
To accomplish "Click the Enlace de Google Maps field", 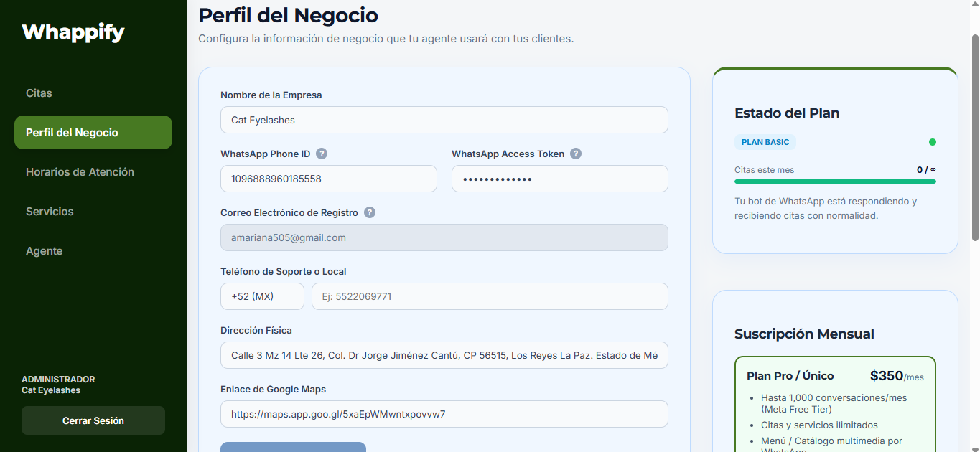I will (444, 414).
